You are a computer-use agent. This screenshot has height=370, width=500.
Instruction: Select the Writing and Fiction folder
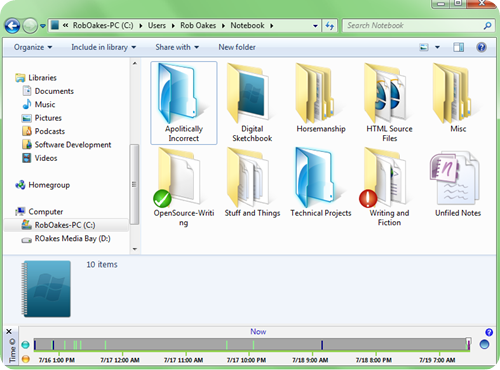coord(389,187)
